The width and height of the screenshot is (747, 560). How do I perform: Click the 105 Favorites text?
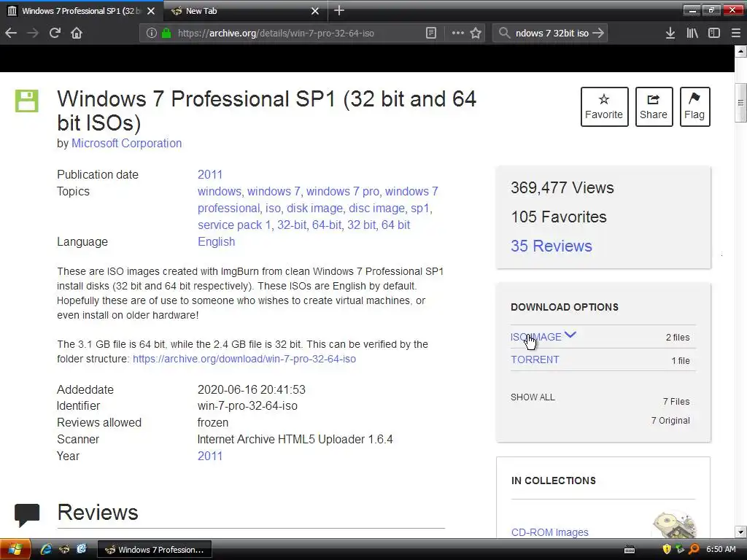558,217
